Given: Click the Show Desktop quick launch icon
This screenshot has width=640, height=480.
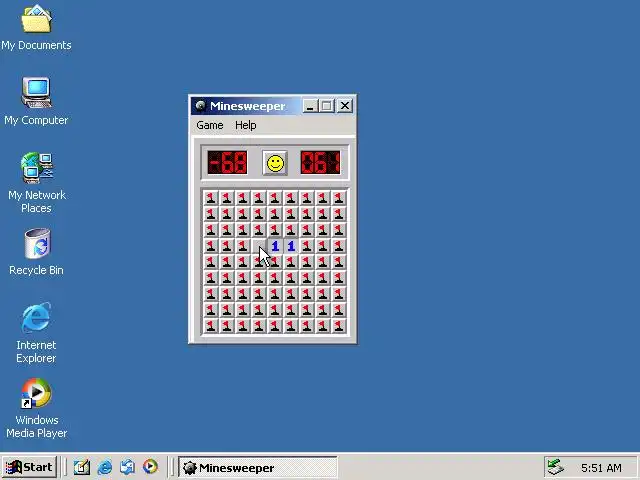Looking at the screenshot, I should (82, 467).
